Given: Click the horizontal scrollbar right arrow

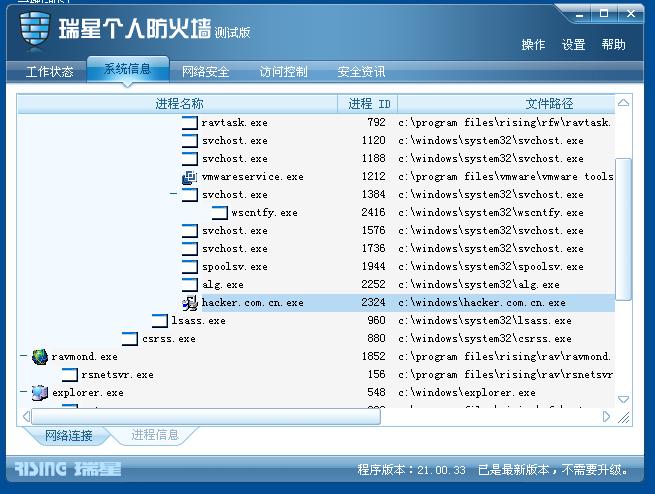Looking at the screenshot, I should [607, 416].
